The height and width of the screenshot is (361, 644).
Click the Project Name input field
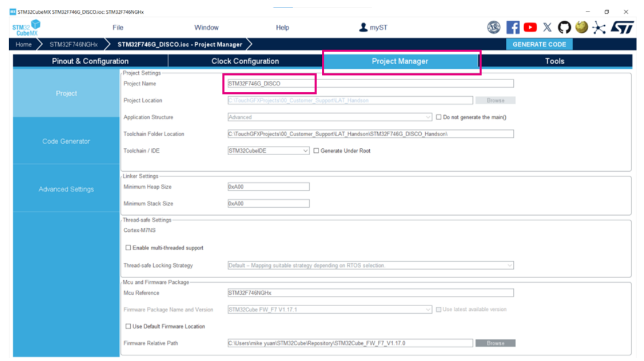tap(370, 84)
